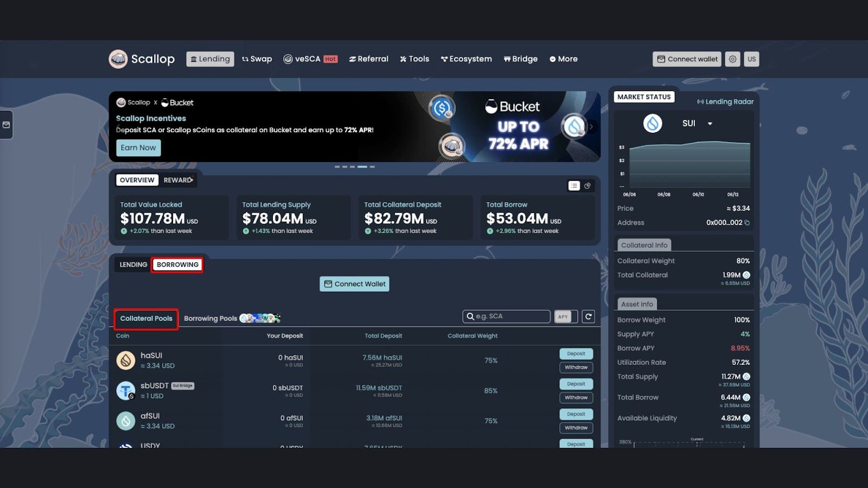Switch to the BORROWING tab

tap(177, 265)
